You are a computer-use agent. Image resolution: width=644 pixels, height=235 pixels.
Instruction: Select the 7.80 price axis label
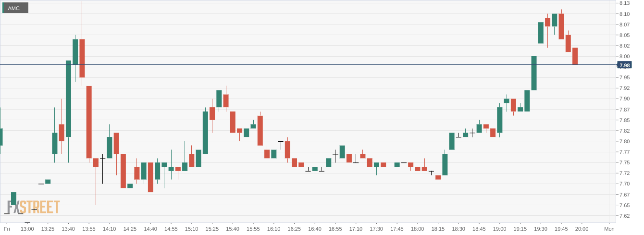(x=624, y=141)
